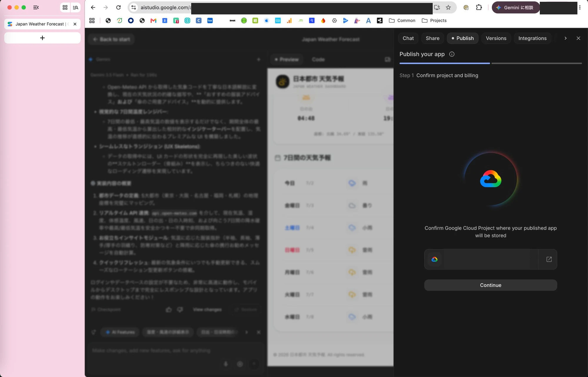This screenshot has height=377, width=588.
Task: Select the Japan Weather Forecast sidebar tab
Action: coord(42,24)
